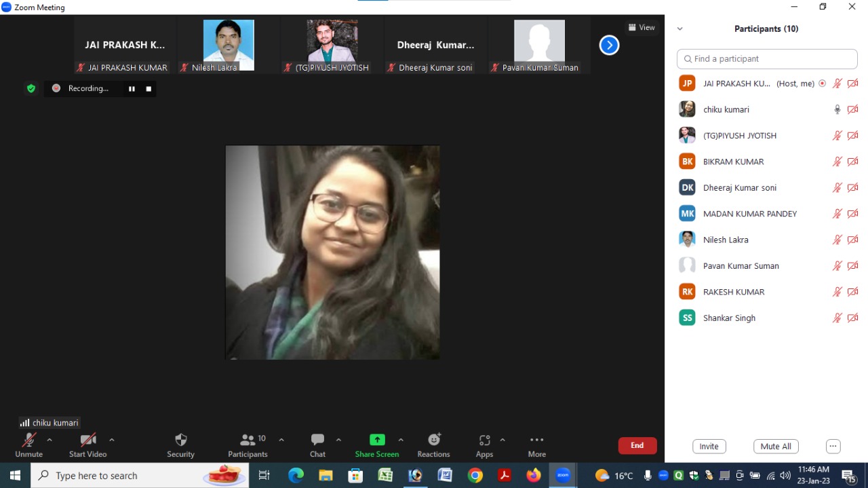Image resolution: width=868 pixels, height=488 pixels.
Task: Start Video with the camera button
Action: pyautogui.click(x=87, y=445)
